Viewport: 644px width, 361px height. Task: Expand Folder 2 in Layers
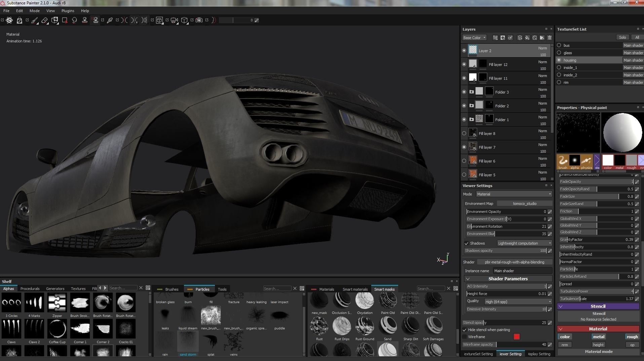(x=471, y=106)
